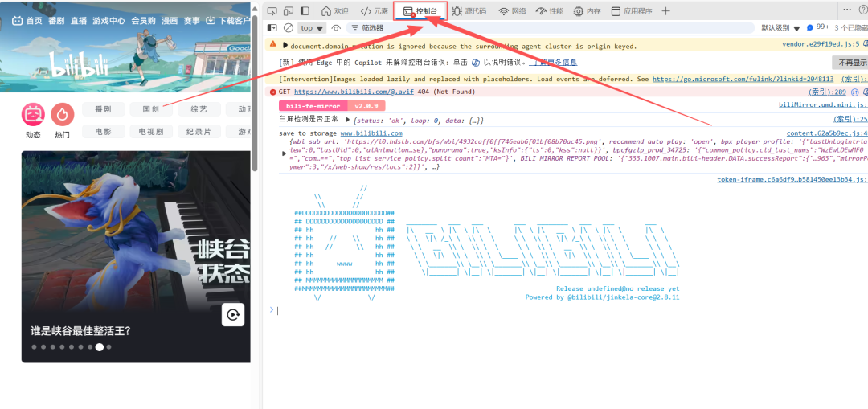
Task: Click the 3 个已隐藏 hidden messages text
Action: tap(851, 27)
